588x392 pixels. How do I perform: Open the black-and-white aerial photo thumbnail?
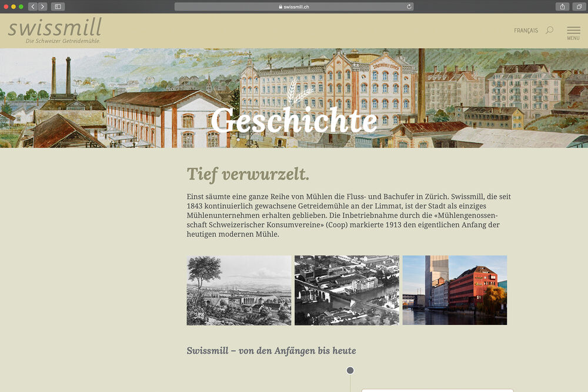coord(346,290)
